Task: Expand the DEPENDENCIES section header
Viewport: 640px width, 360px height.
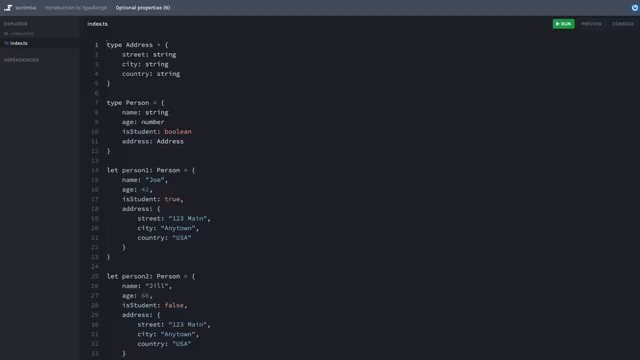Action: point(21,60)
